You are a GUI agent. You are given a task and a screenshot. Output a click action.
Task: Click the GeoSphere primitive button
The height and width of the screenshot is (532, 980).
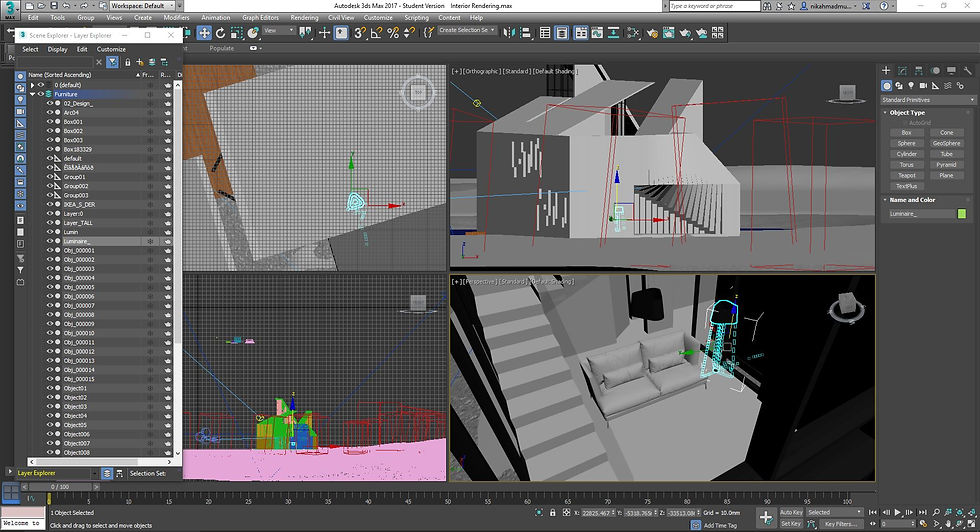tap(946, 143)
